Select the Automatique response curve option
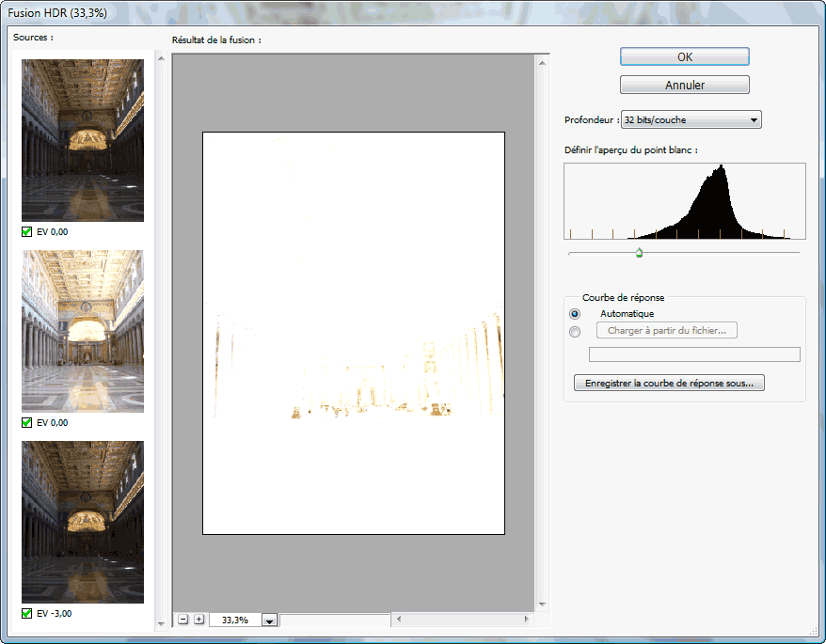This screenshot has width=826, height=644. (575, 314)
